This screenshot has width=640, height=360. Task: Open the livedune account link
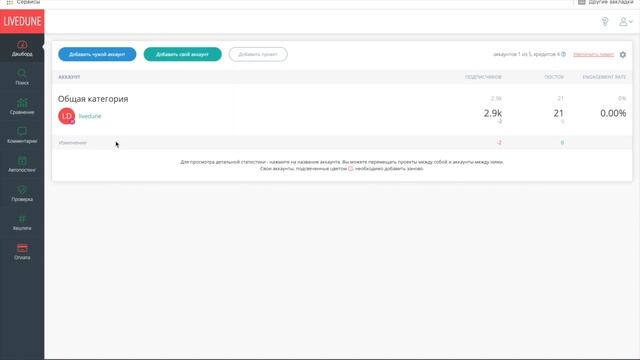(x=90, y=116)
